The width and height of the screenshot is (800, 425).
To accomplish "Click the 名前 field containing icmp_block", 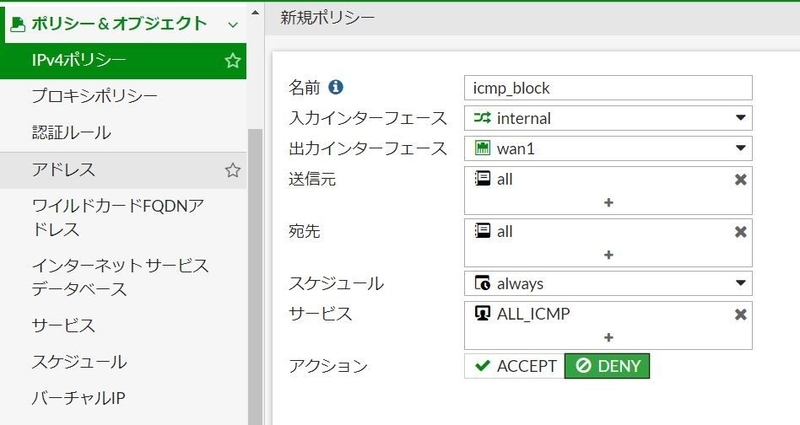I will coord(608,88).
